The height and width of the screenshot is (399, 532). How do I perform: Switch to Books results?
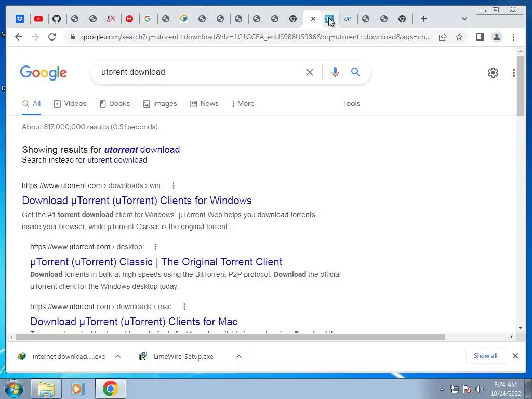[115, 104]
